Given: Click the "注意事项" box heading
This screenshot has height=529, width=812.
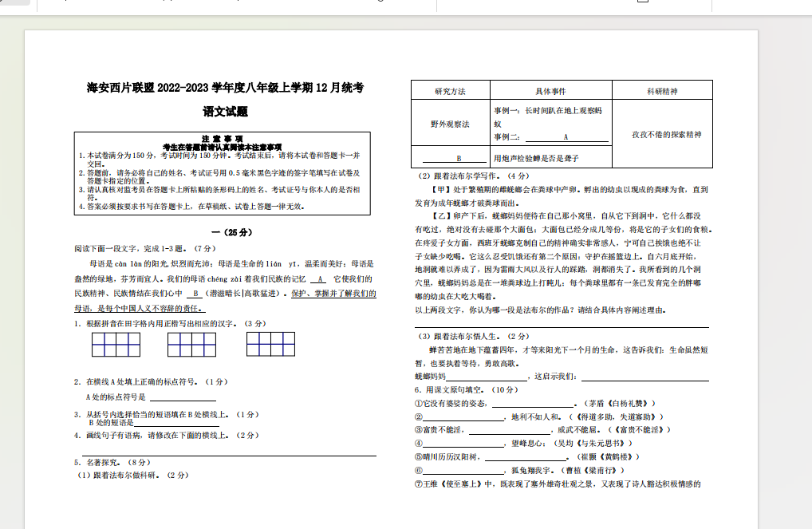Looking at the screenshot, I should (x=223, y=139).
